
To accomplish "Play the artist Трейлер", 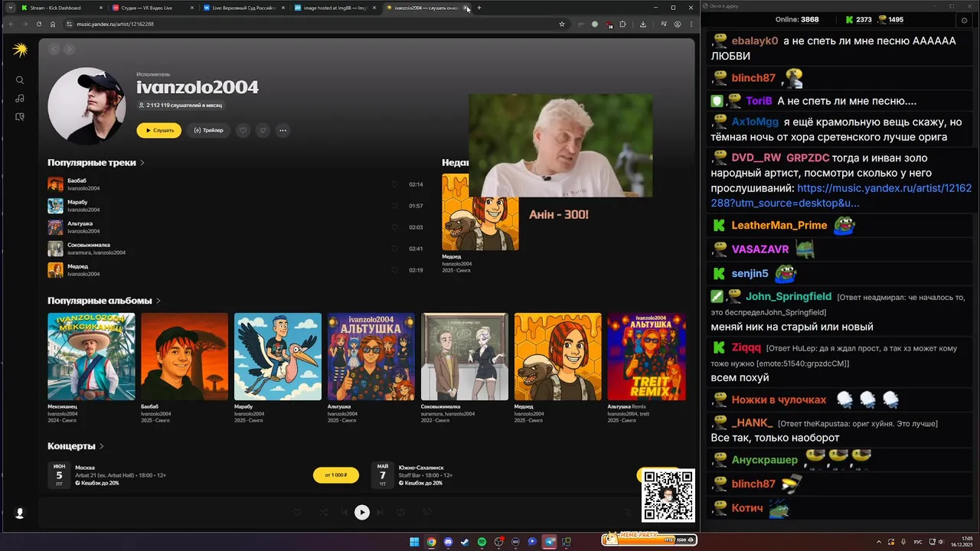I will [x=208, y=130].
